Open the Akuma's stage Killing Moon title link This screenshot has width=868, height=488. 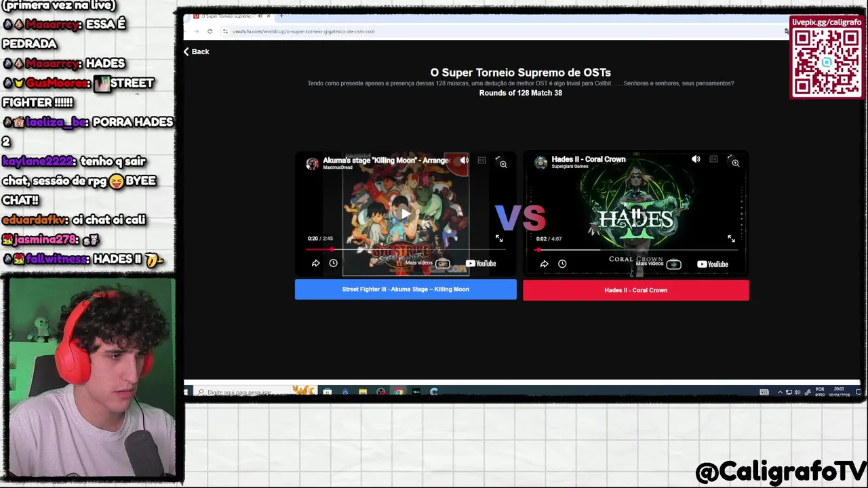click(x=386, y=160)
